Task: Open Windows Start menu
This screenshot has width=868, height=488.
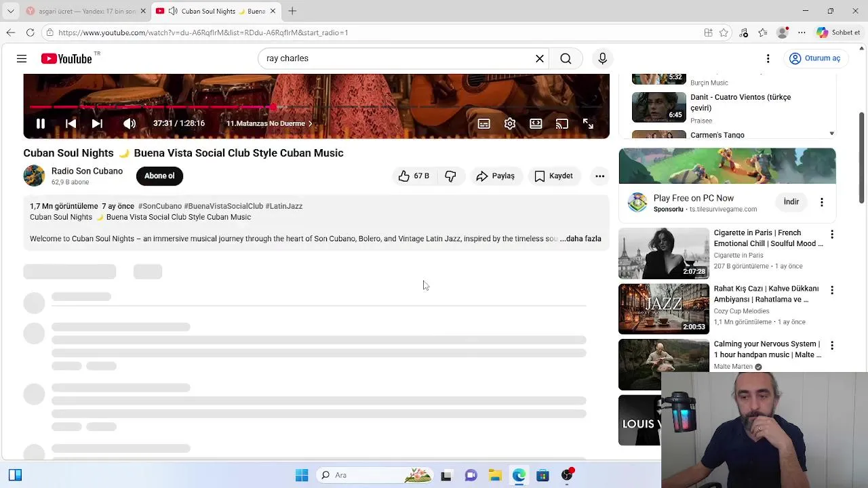Action: [x=302, y=475]
